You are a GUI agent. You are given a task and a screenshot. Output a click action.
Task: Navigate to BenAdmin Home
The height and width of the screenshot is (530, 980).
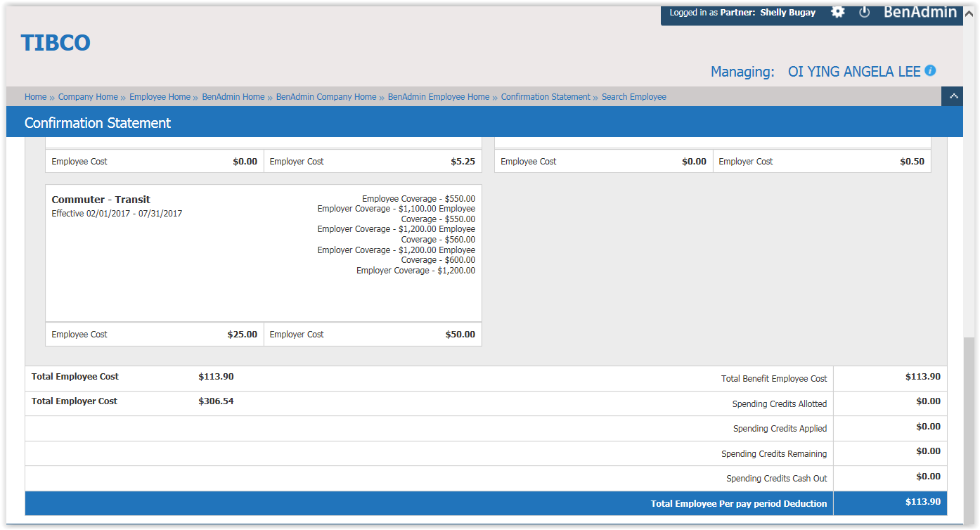click(x=233, y=96)
